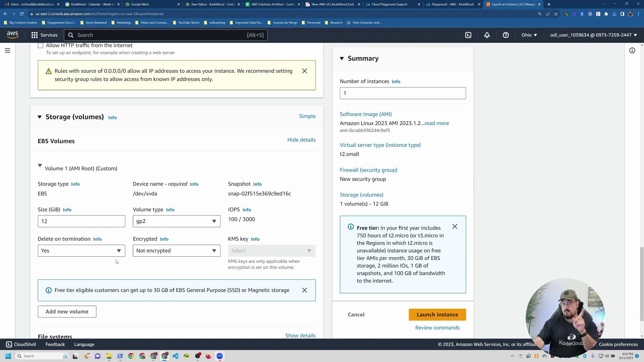The width and height of the screenshot is (644, 362).
Task: Click the Size (GiB) input field
Action: [x=81, y=221]
